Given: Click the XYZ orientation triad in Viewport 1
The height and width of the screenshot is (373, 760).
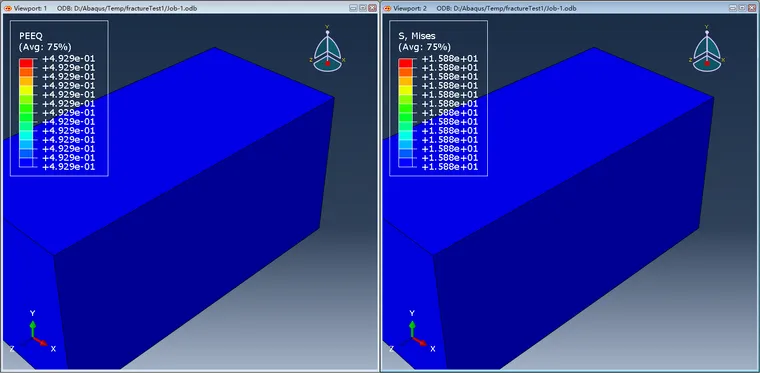Looking at the screenshot, I should (33, 333).
